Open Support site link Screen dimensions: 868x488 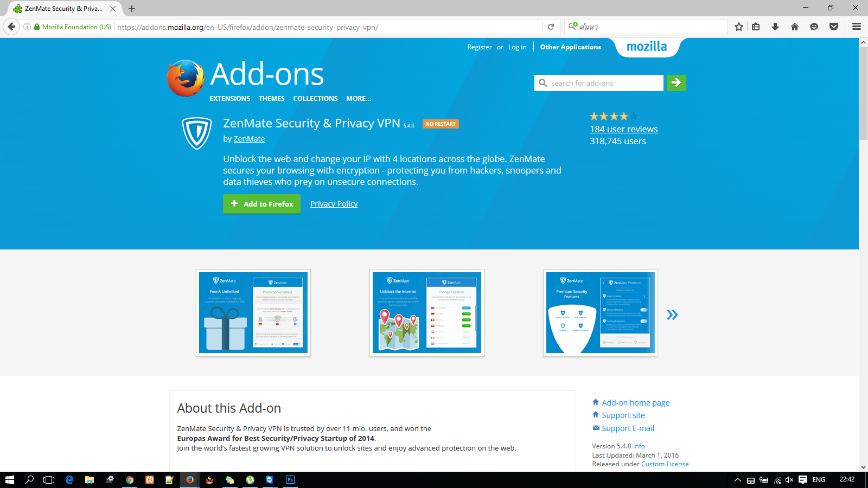623,415
